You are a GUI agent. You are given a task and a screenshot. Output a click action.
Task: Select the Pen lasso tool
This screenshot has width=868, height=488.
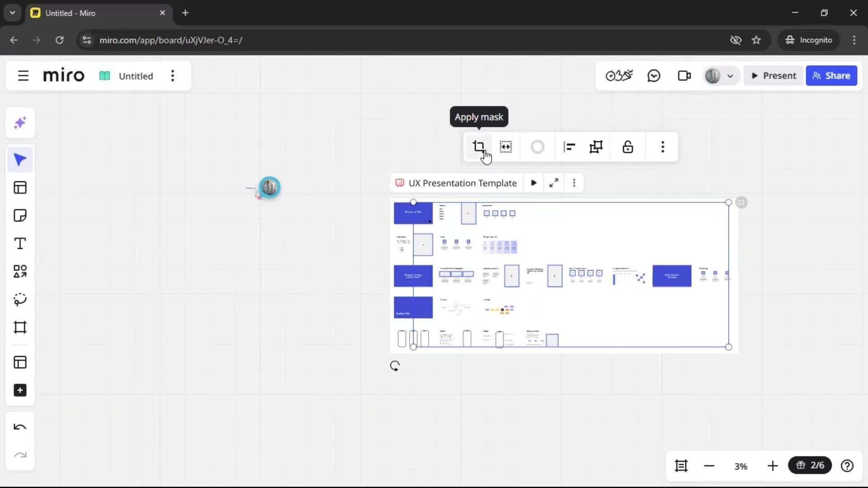[x=20, y=299]
